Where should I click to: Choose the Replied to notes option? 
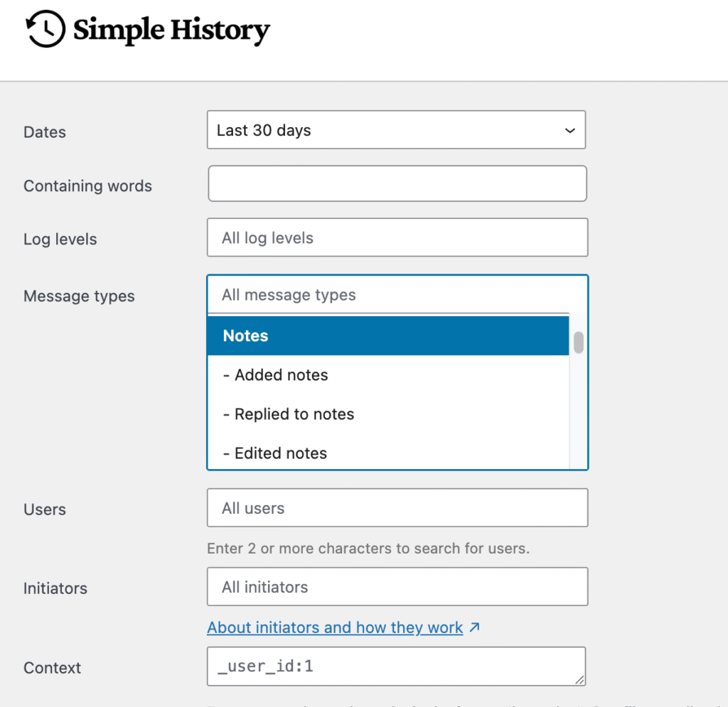(x=388, y=414)
